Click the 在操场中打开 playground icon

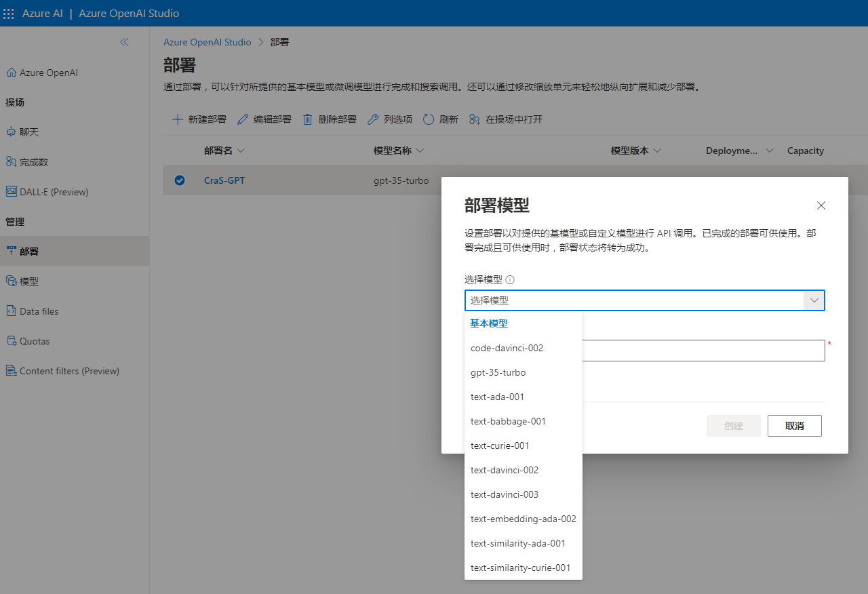[475, 119]
